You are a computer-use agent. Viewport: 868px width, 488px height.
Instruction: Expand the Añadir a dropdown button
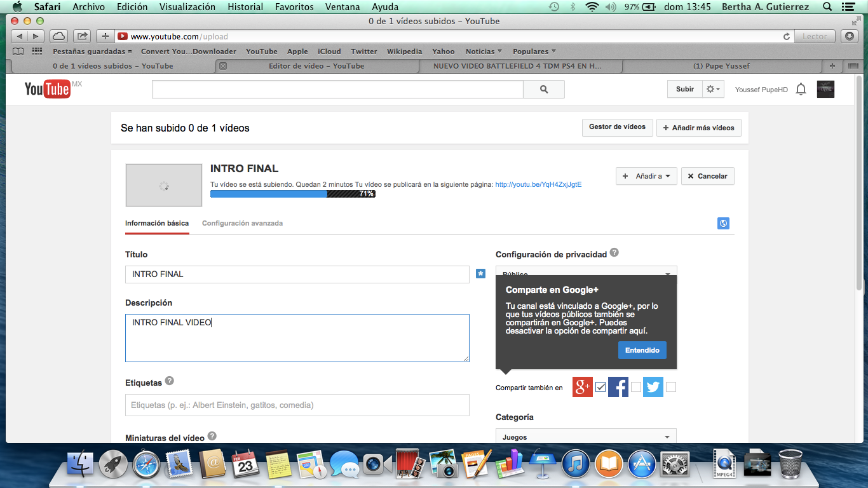click(x=646, y=176)
